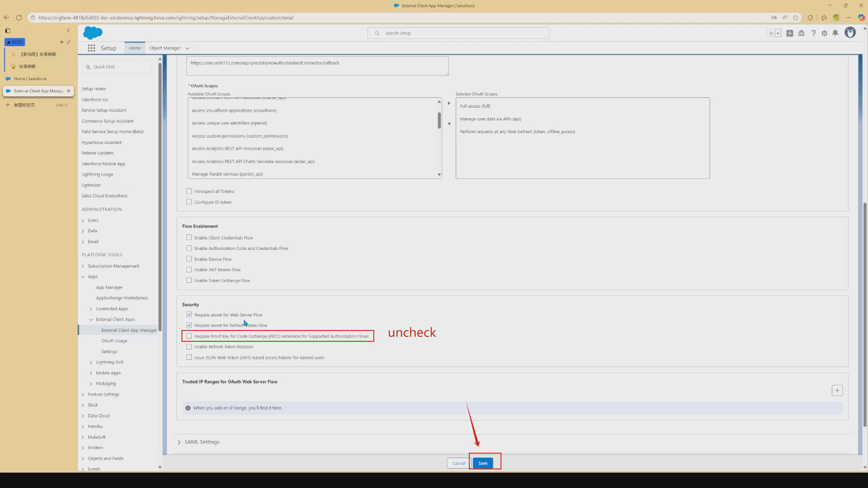
Task: Expand the Data tree node
Action: coord(83,231)
